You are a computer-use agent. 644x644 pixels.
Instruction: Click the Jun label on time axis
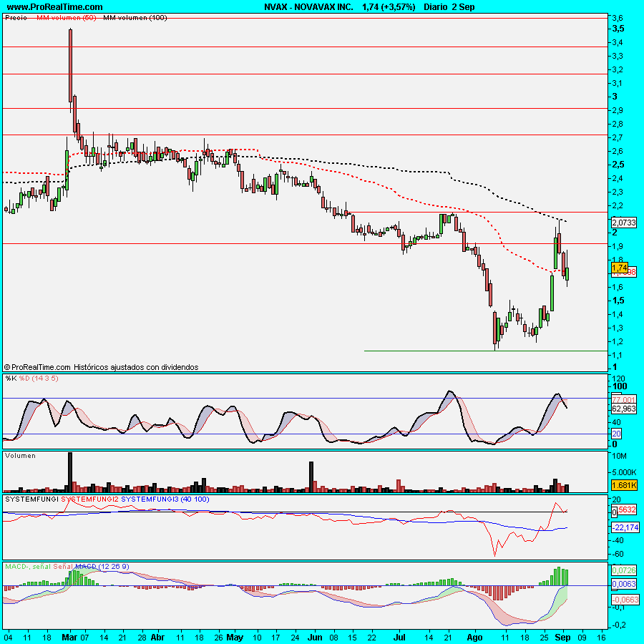[x=316, y=638]
